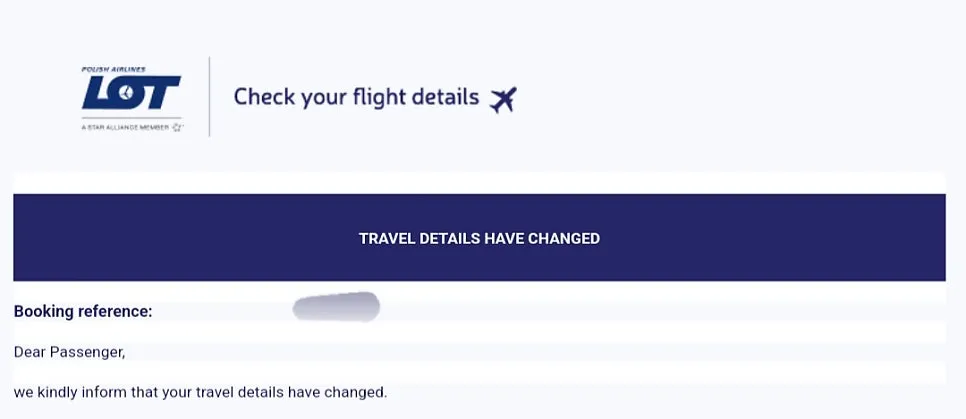Click the LOT Polish Airlines logo
Viewport: 966px width, 419px height.
point(131,92)
